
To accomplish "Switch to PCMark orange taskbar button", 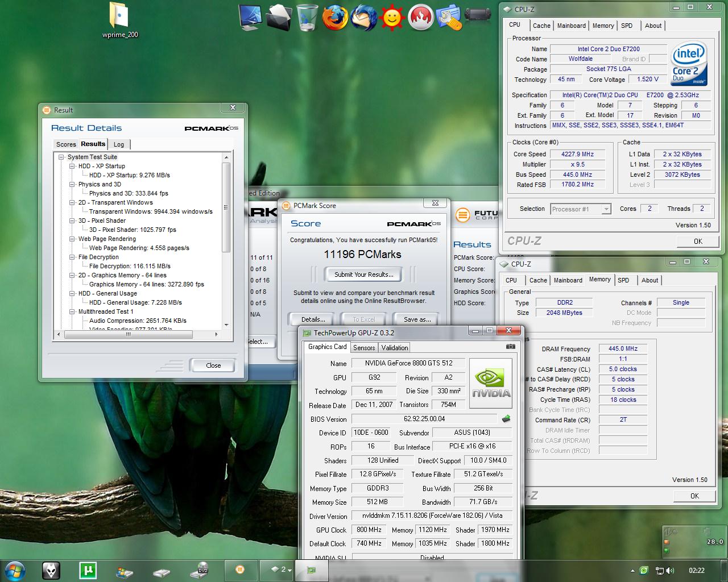I will pos(240,569).
